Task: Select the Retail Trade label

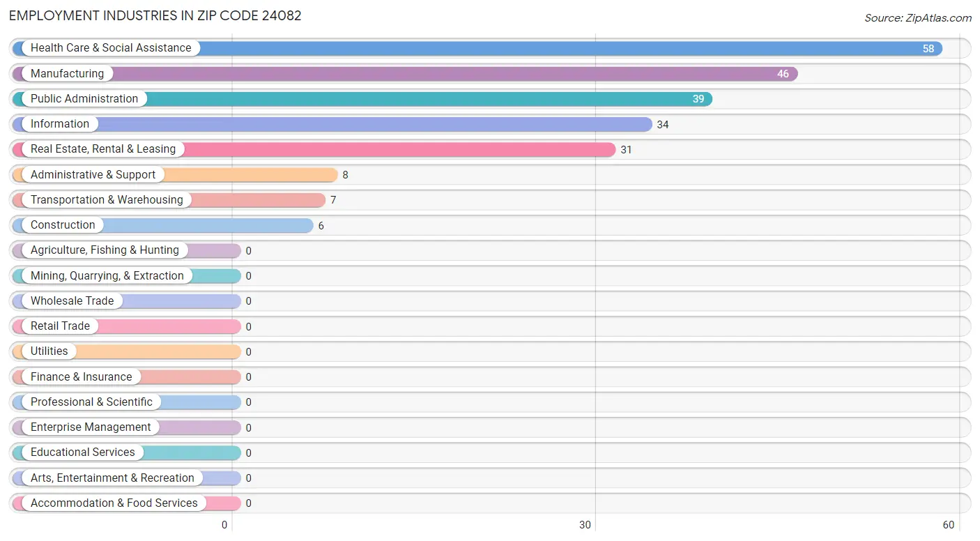Action: (60, 326)
